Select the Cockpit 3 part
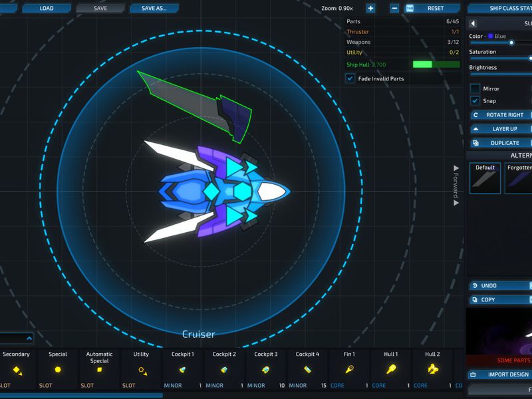This screenshot has width=532, height=399. click(x=265, y=370)
